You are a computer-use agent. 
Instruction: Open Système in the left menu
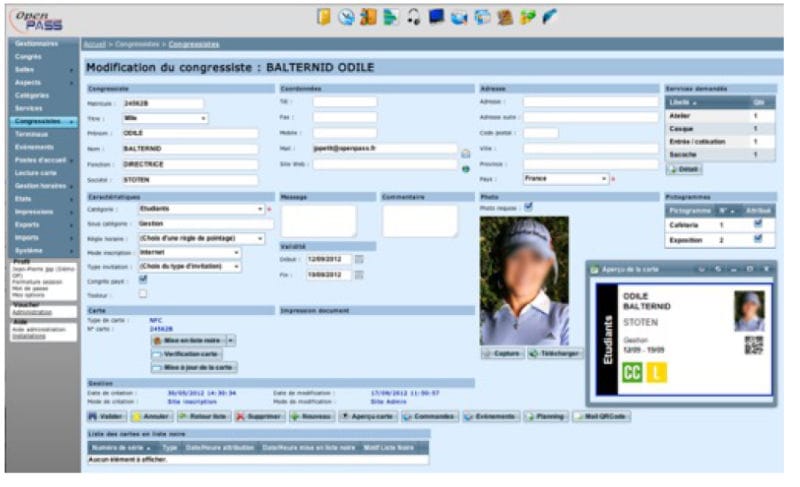29,251
